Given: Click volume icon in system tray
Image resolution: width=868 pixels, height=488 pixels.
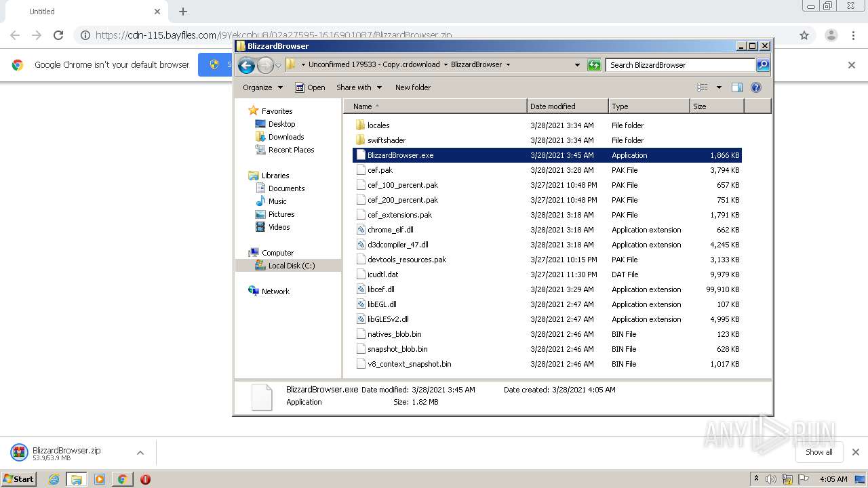Looking at the screenshot, I should (771, 479).
